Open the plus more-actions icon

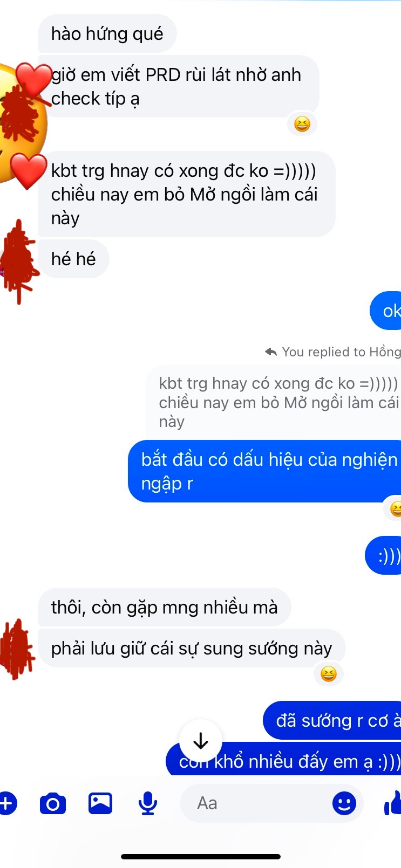6,804
